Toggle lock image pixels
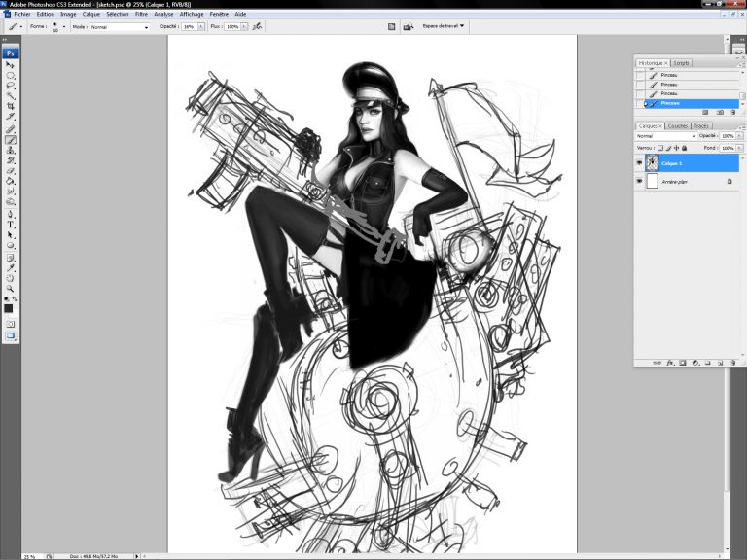The image size is (747, 560). 668,148
